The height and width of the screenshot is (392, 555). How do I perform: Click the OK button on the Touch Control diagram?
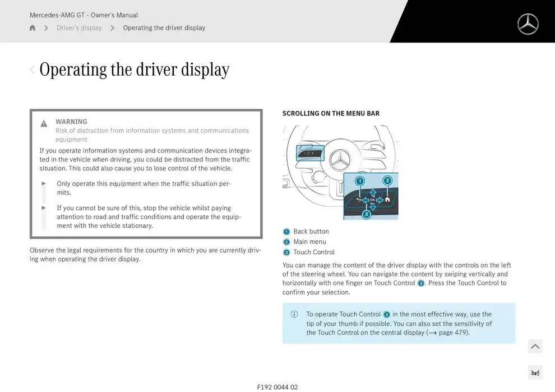[x=372, y=200]
